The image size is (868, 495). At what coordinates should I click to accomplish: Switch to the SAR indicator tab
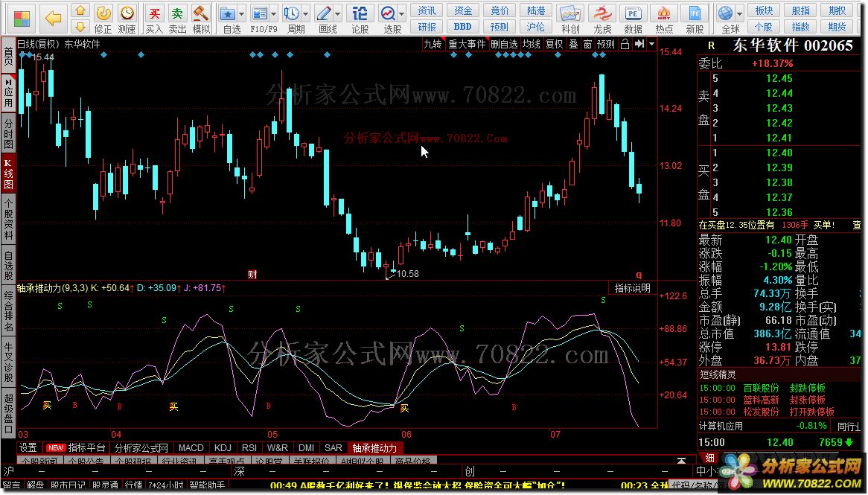click(x=334, y=447)
